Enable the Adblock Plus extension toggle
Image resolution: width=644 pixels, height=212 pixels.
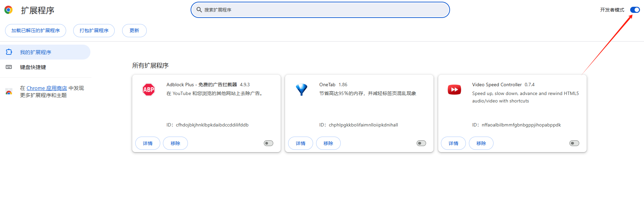[269, 143]
